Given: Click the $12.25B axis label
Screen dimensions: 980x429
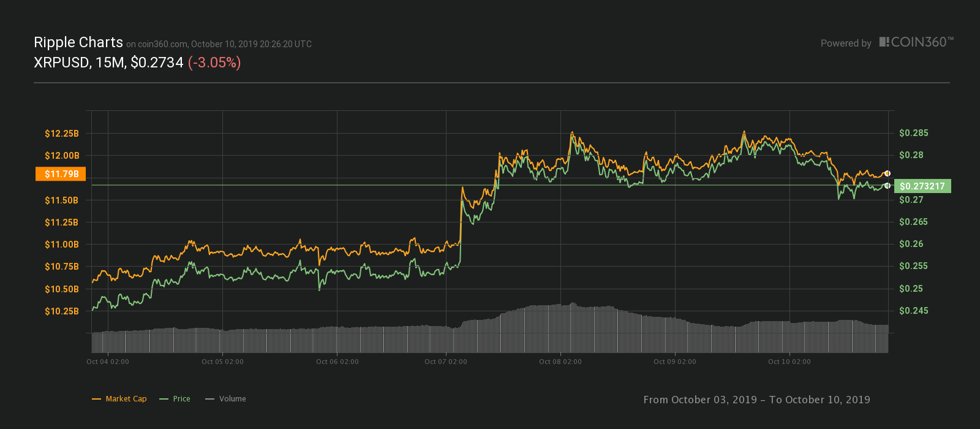Looking at the screenshot, I should (62, 134).
